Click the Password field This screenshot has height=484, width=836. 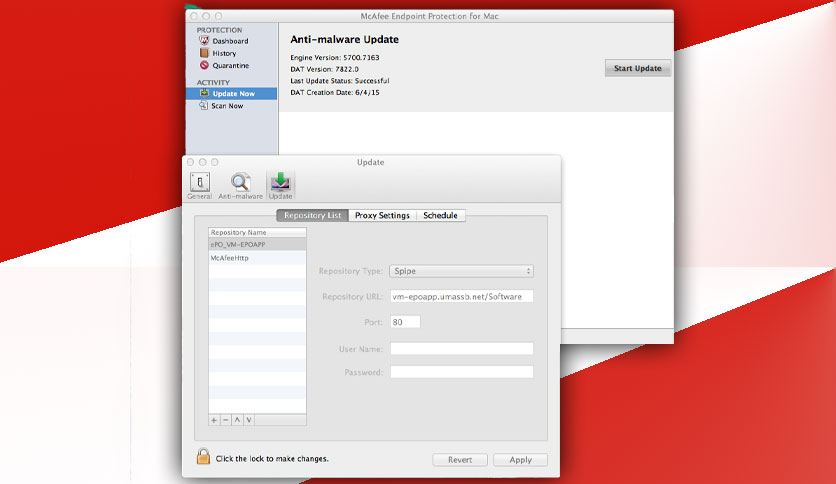[462, 372]
